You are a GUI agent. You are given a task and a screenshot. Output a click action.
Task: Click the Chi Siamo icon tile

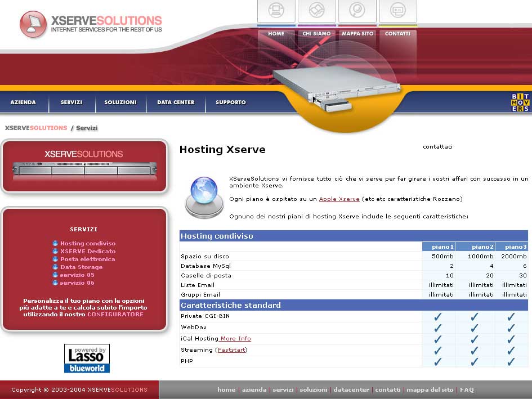[317, 11]
